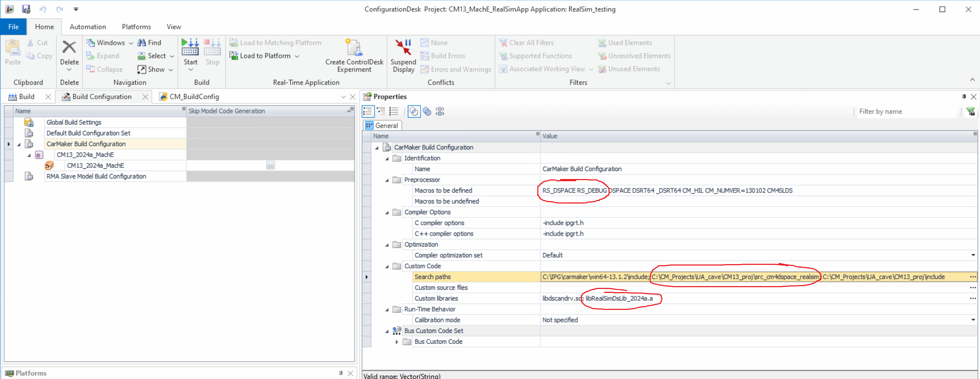Pin the Properties panel
Screen dimensions: 980x379
[x=964, y=97]
